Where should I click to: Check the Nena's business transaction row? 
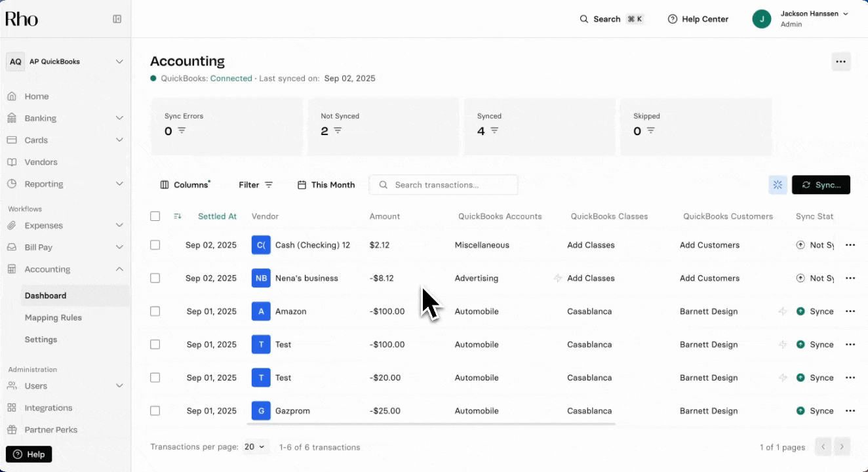point(155,278)
